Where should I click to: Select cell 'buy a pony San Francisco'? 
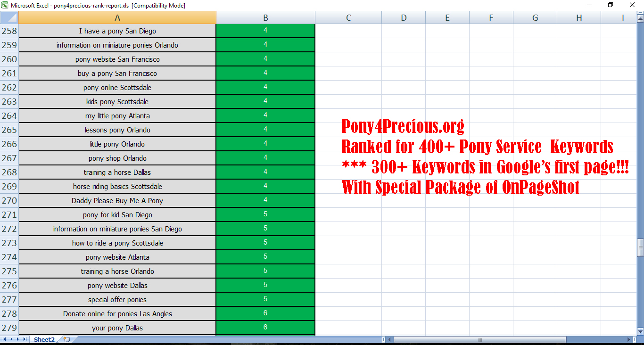[x=117, y=74]
